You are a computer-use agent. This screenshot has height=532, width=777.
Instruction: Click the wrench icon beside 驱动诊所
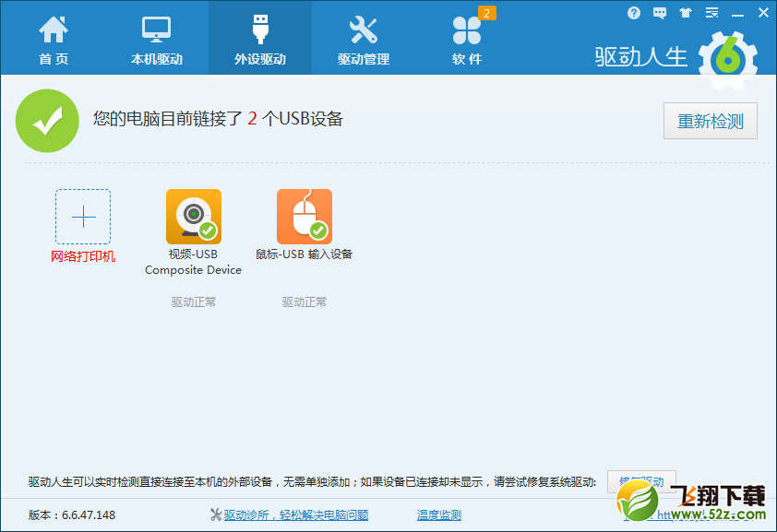pyautogui.click(x=216, y=515)
